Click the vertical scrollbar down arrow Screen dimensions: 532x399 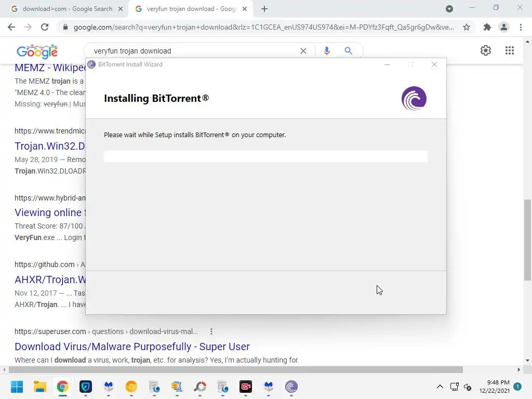pos(527,361)
